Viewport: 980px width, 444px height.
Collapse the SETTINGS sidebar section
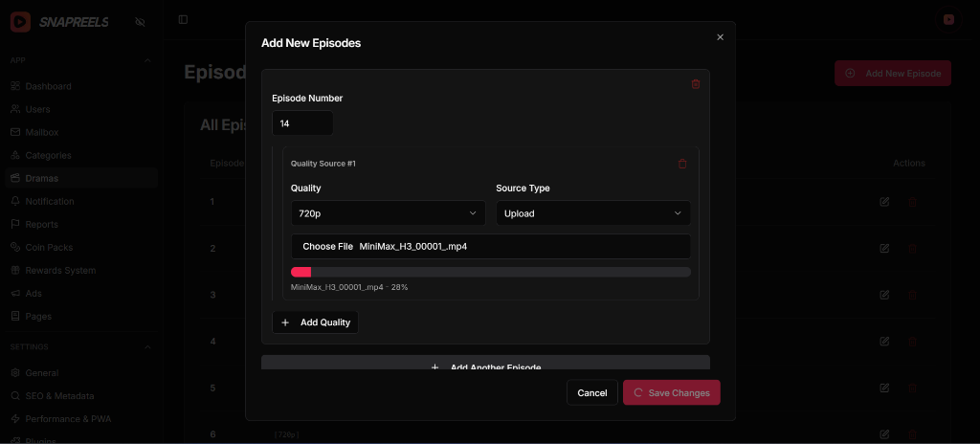pos(147,347)
